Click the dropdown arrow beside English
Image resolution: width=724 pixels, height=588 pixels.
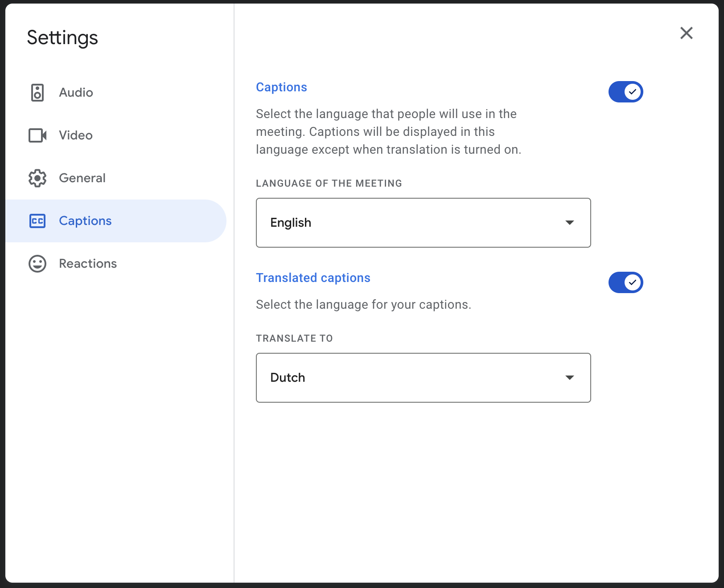[569, 223]
